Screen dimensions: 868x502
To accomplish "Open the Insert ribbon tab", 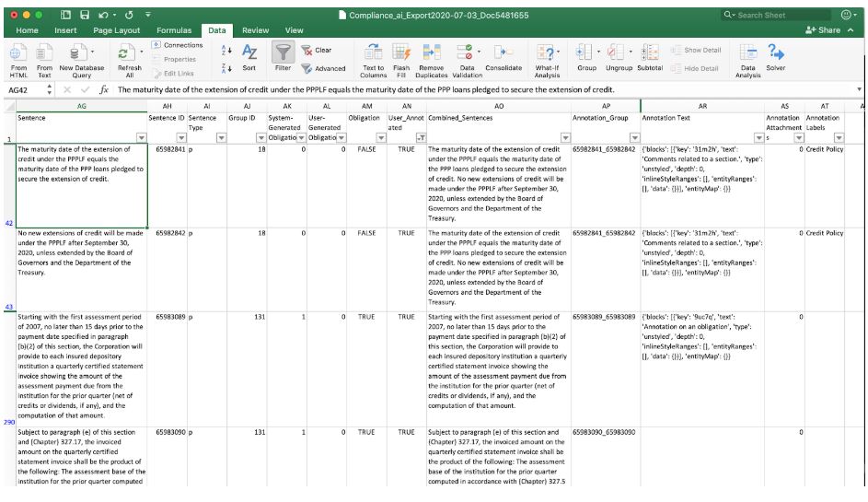I will pyautogui.click(x=65, y=30).
